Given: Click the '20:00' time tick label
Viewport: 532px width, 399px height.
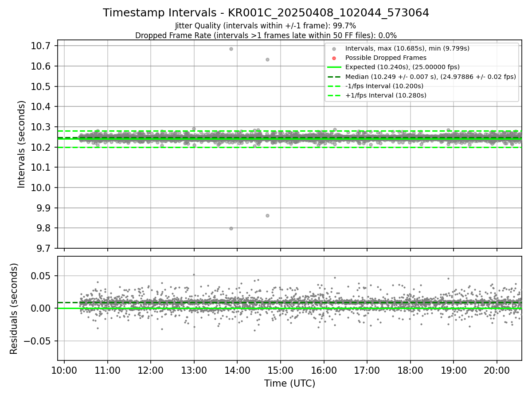Looking at the screenshot, I should click(497, 370).
